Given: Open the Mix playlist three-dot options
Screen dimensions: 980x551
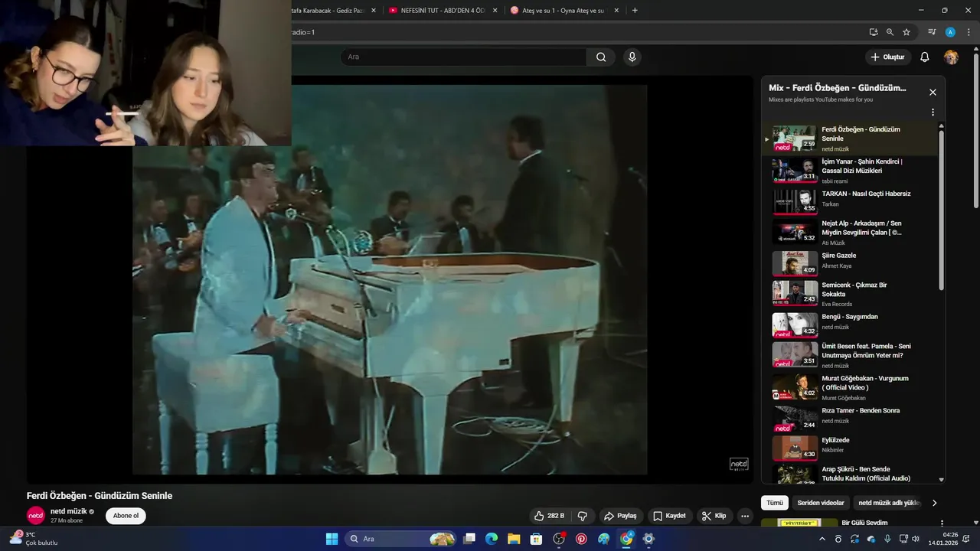Looking at the screenshot, I should pos(933,112).
